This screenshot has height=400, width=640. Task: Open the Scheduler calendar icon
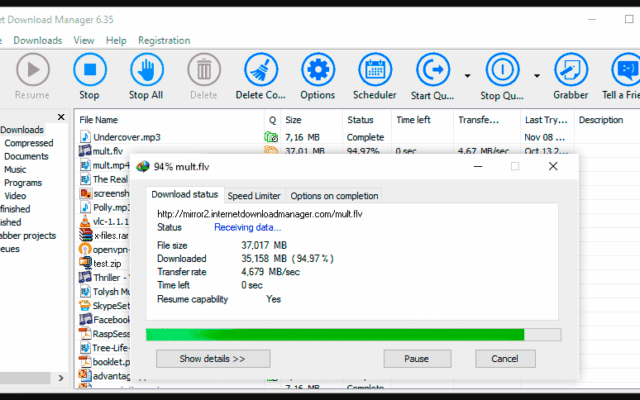pyautogui.click(x=375, y=70)
